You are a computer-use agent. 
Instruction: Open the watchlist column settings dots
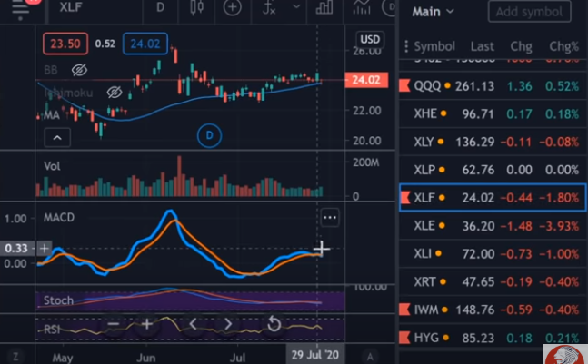coord(406,46)
